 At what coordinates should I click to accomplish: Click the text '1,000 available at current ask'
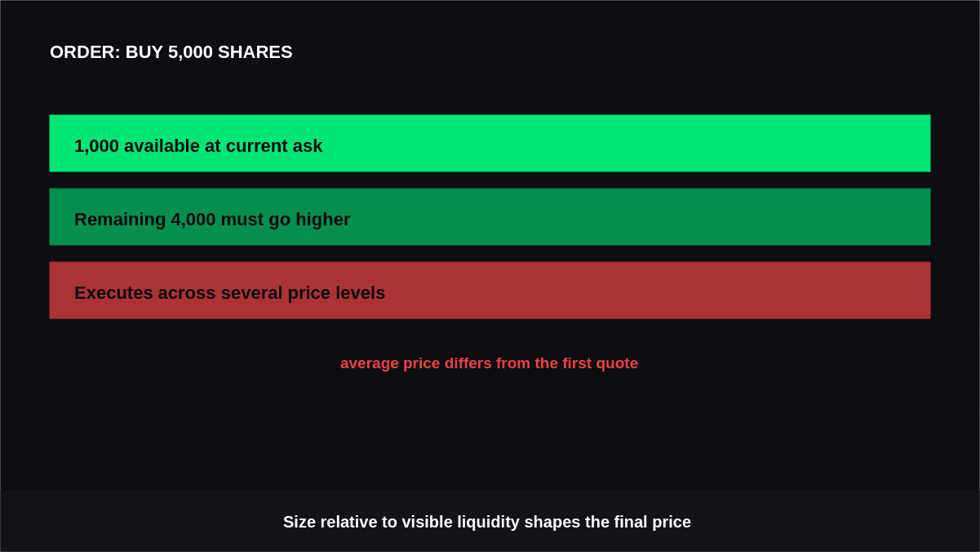point(198,146)
